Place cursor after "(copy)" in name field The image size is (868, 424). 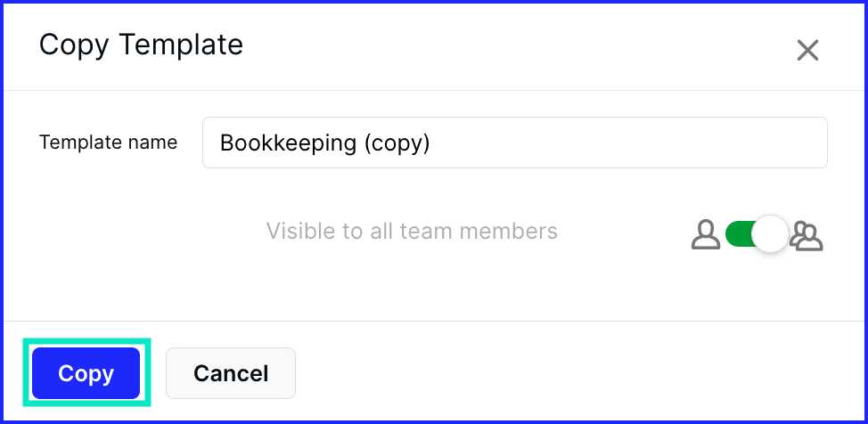coord(432,143)
